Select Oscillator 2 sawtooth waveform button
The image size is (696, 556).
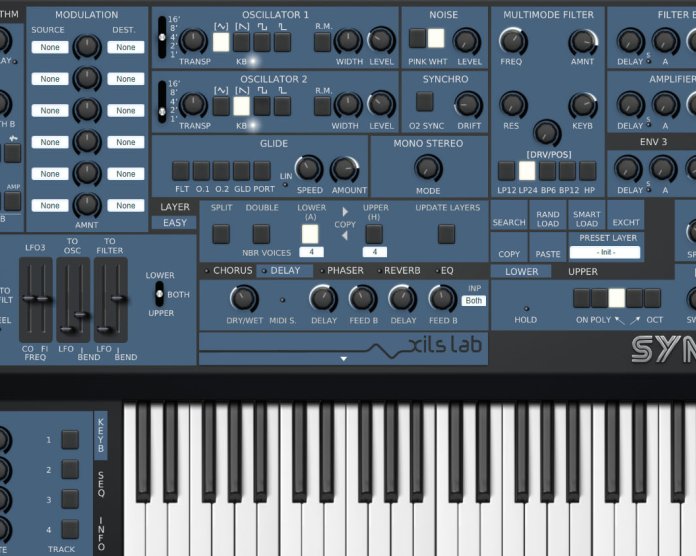tap(241, 106)
